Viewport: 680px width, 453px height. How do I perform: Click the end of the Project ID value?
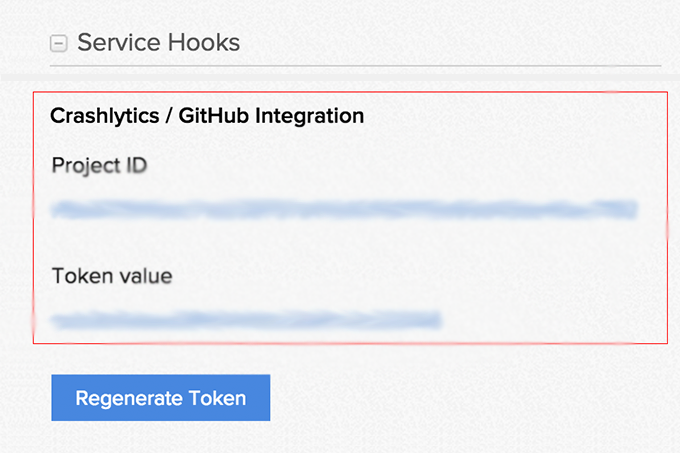point(634,210)
